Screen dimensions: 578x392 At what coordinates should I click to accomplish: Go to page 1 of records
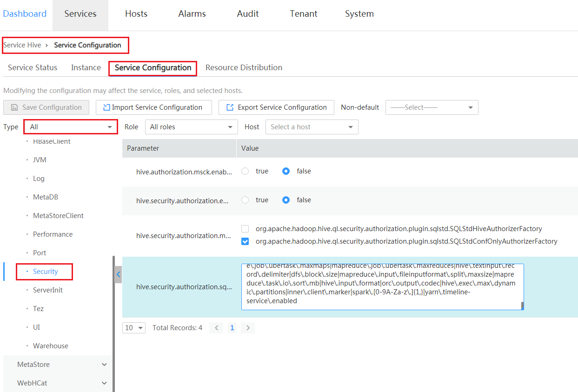232,328
